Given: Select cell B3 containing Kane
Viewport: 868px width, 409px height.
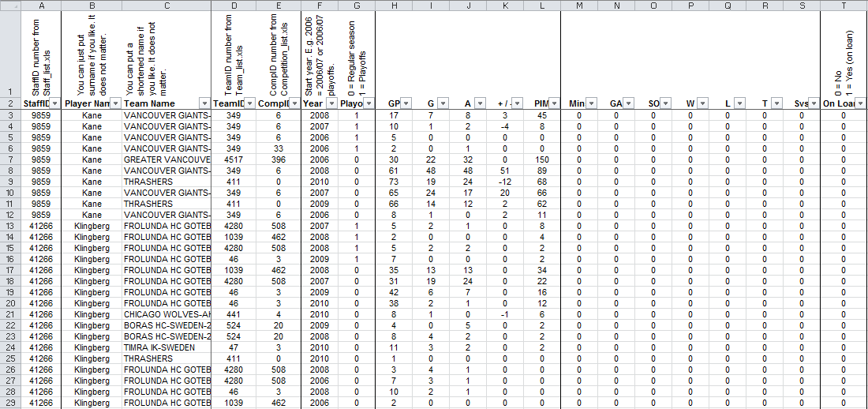Looking at the screenshot, I should coord(92,115).
